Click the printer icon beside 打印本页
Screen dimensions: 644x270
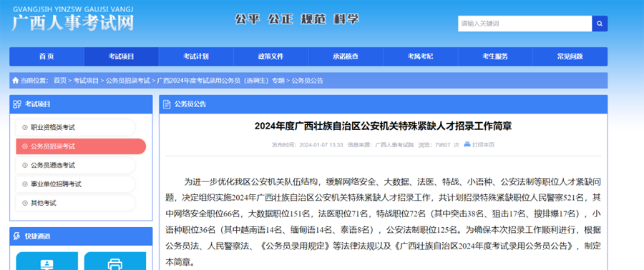467,144
